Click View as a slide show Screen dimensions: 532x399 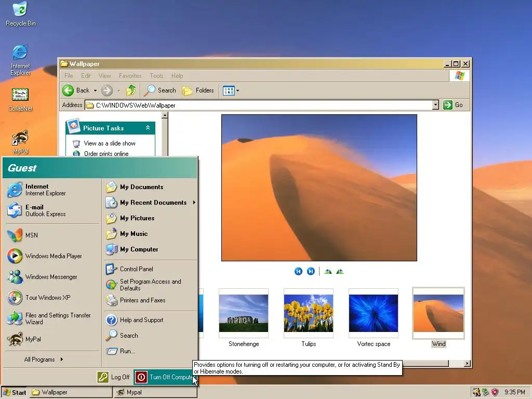tap(110, 143)
